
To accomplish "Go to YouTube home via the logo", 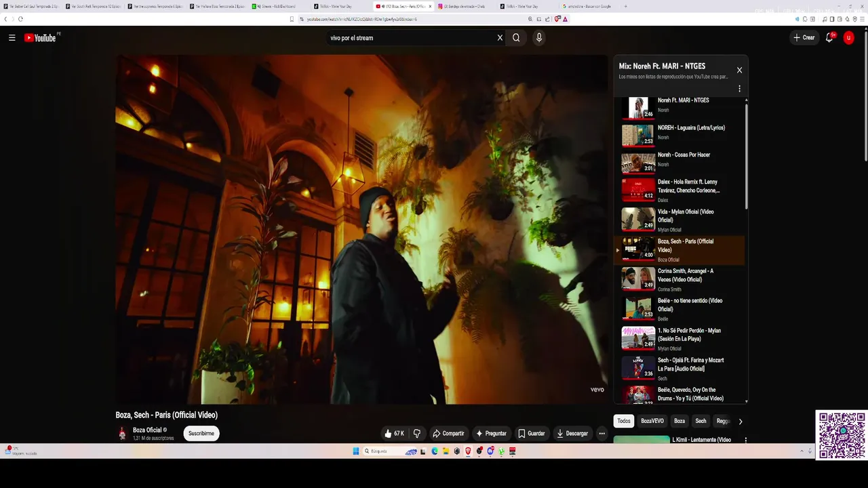I will coord(41,38).
